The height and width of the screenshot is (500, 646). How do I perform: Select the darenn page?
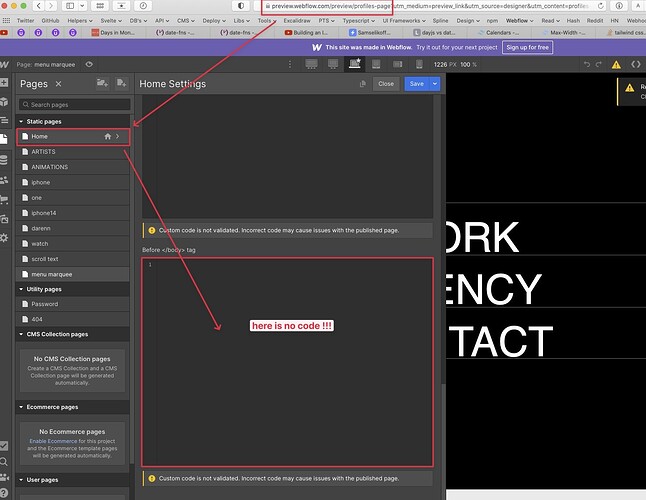(73, 228)
